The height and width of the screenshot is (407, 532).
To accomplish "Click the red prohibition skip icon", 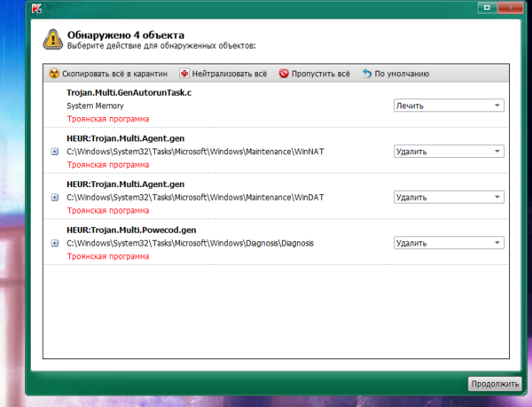I will 284,74.
